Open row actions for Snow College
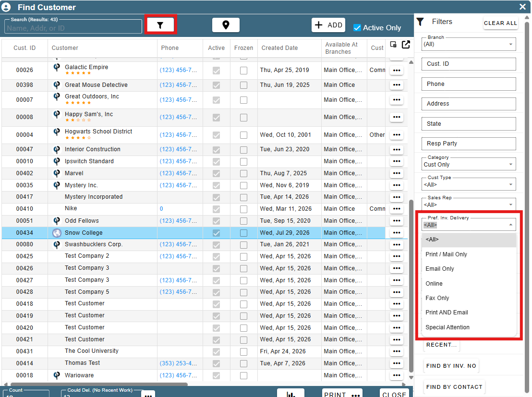532x397 pixels. tap(396, 233)
